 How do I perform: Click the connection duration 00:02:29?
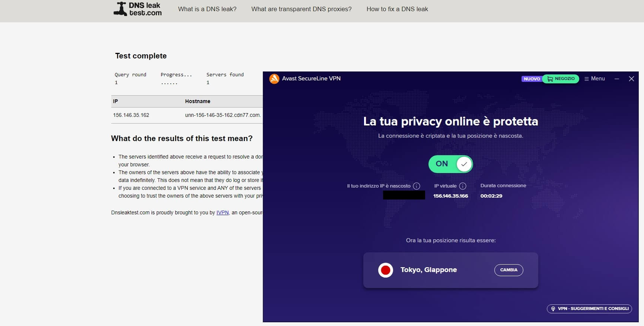click(x=491, y=196)
